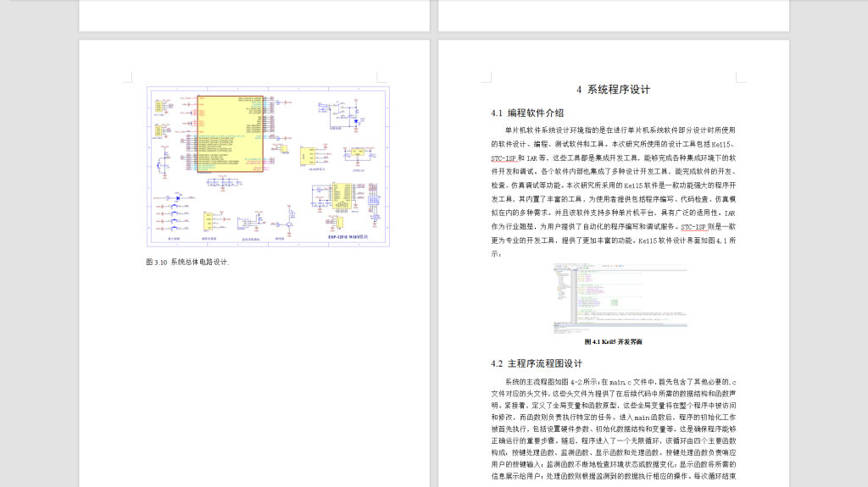Click the line starting "构成，按键处理函数、监测函数"
This screenshot has width=868, height=487.
[x=614, y=452]
